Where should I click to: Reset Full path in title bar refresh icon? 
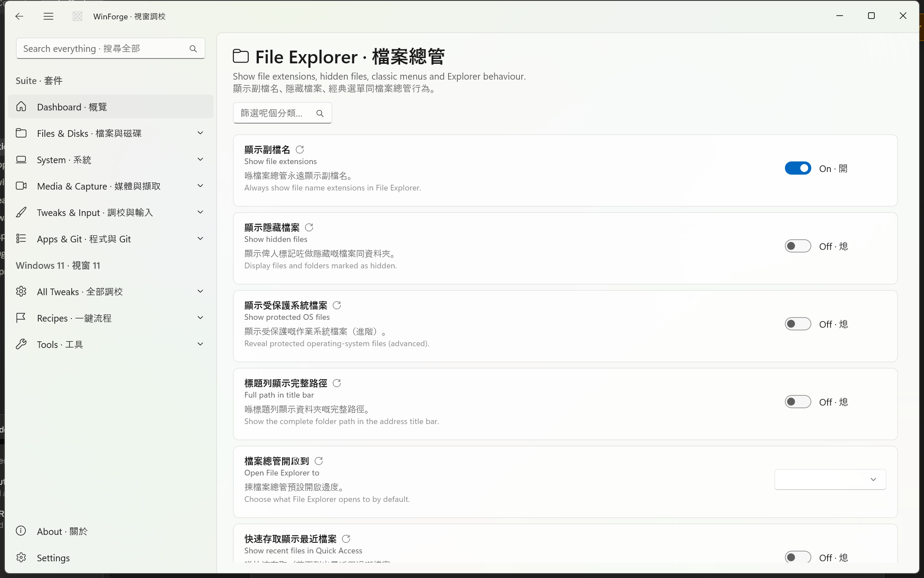coord(337,383)
